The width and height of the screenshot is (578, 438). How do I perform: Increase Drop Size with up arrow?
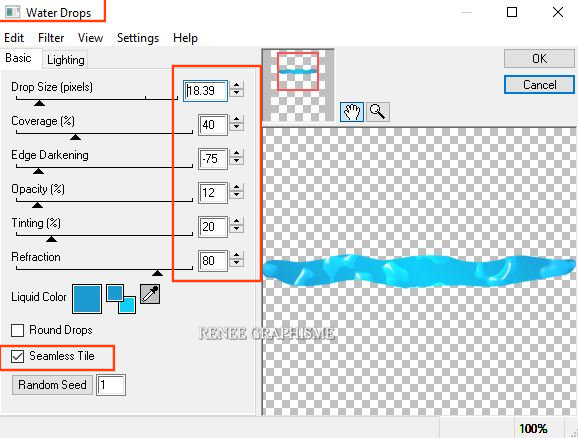click(237, 85)
